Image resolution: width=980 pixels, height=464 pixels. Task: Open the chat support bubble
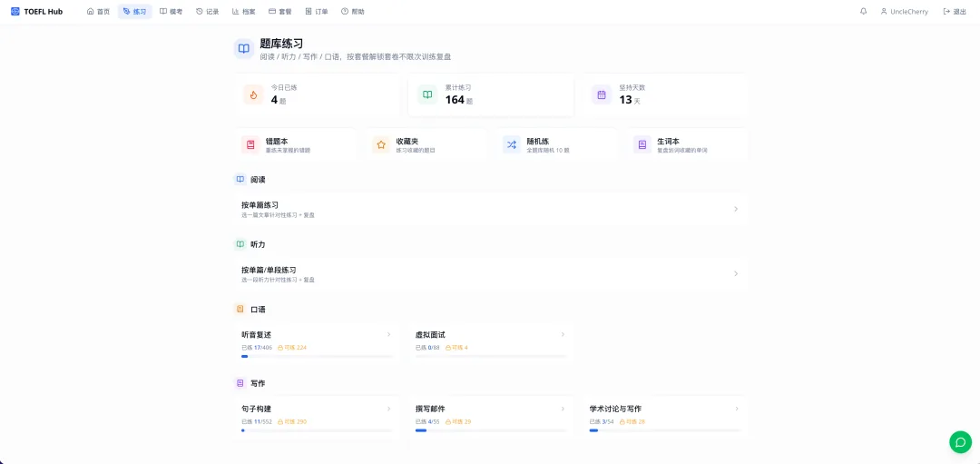960,441
